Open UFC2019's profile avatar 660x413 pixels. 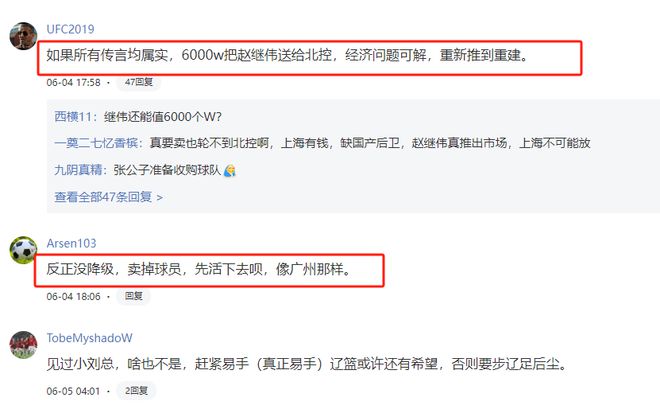pos(23,36)
